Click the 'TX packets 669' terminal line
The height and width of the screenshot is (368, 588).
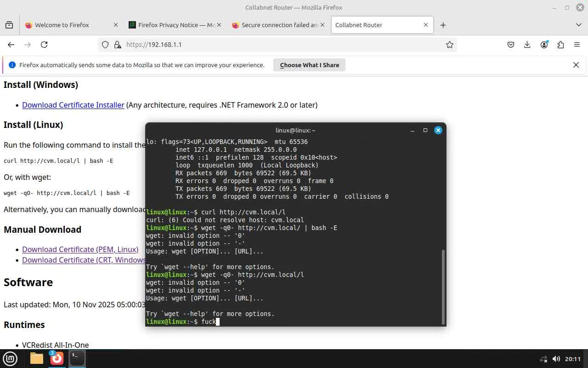tap(243, 189)
